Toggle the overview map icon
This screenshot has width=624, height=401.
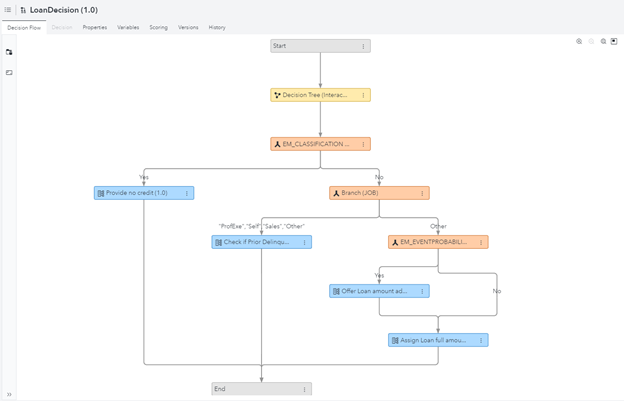point(614,41)
